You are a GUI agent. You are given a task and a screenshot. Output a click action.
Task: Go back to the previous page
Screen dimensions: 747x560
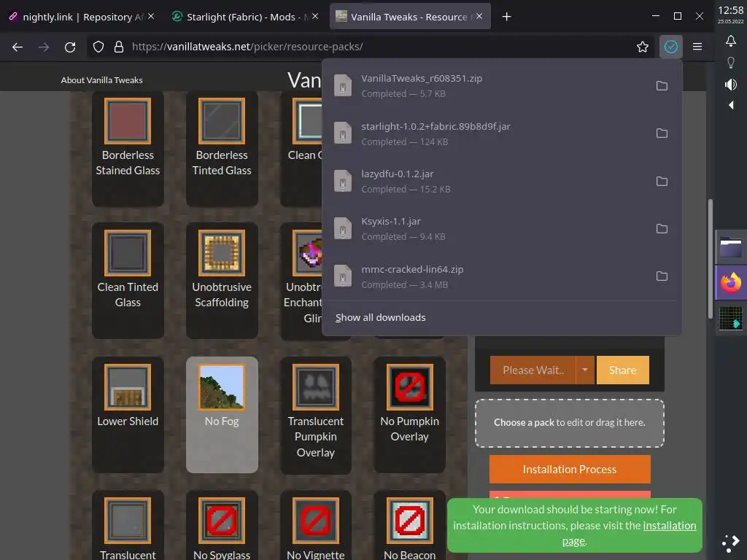click(x=18, y=47)
